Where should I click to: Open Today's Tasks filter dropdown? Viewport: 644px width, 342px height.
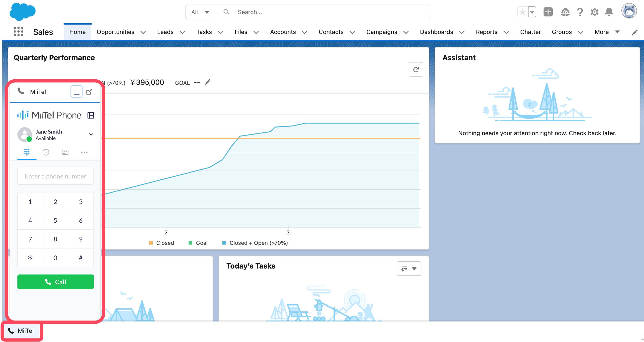409,269
